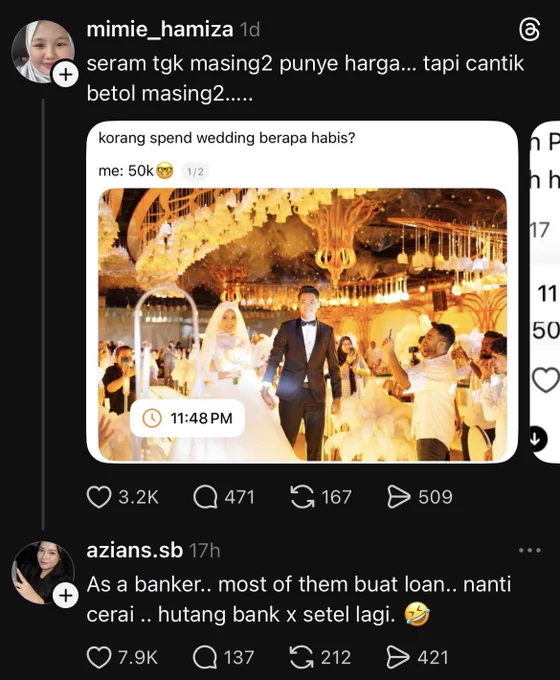Open azians.sb username profile link
The image size is (560, 680).
pyautogui.click(x=134, y=550)
